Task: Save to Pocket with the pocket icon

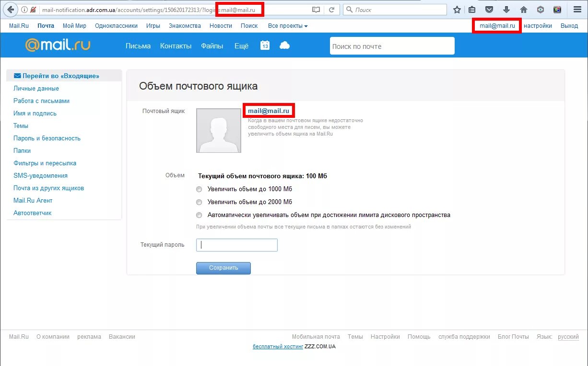Action: pyautogui.click(x=489, y=10)
